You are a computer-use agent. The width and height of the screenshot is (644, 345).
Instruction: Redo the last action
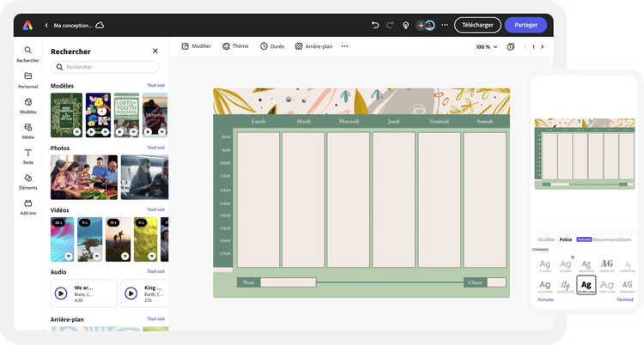tap(390, 25)
